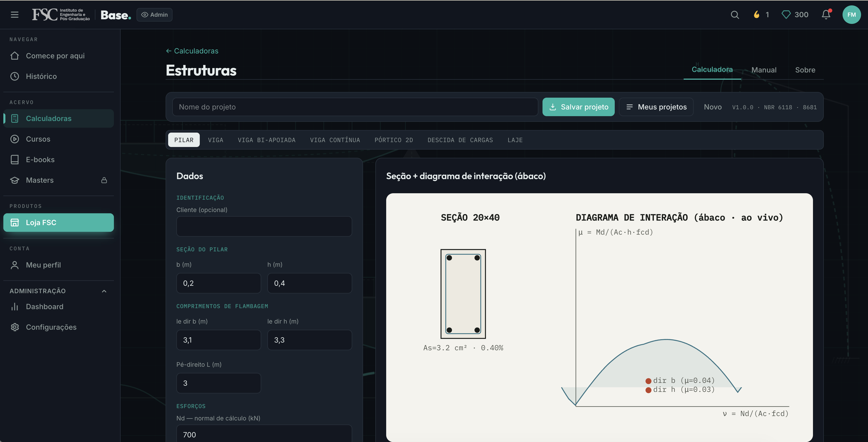Go back via the Calculadoras link

[x=192, y=51]
